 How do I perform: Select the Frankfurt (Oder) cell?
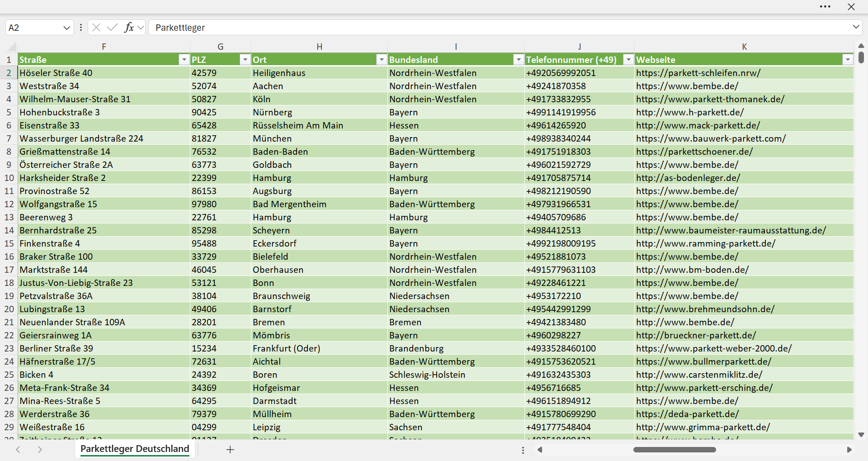320,348
